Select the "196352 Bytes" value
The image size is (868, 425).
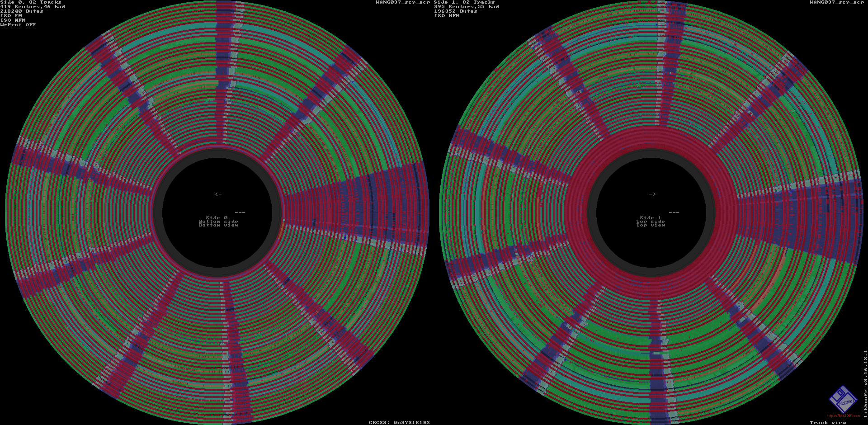[x=456, y=11]
